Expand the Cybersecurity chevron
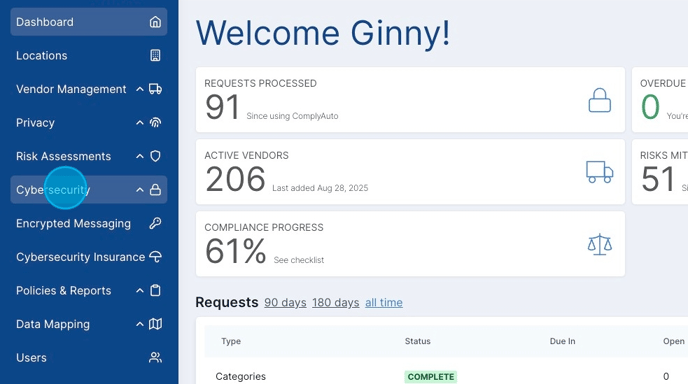 tap(140, 190)
